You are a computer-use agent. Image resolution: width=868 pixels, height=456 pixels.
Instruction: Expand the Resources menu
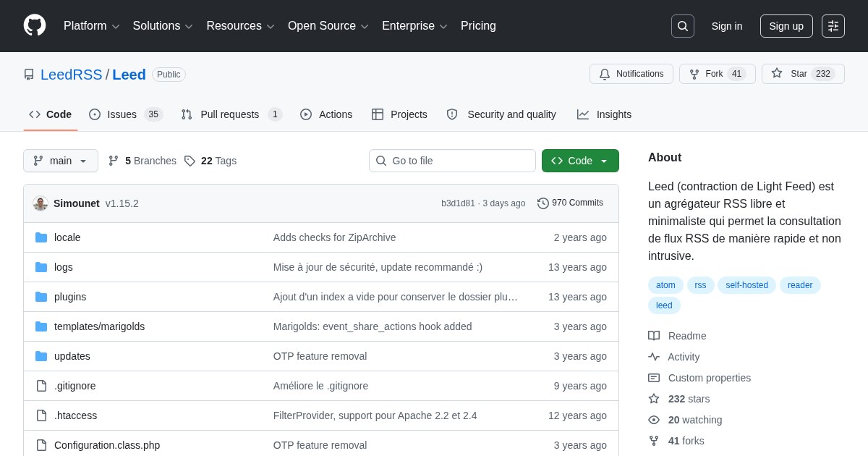pyautogui.click(x=241, y=26)
